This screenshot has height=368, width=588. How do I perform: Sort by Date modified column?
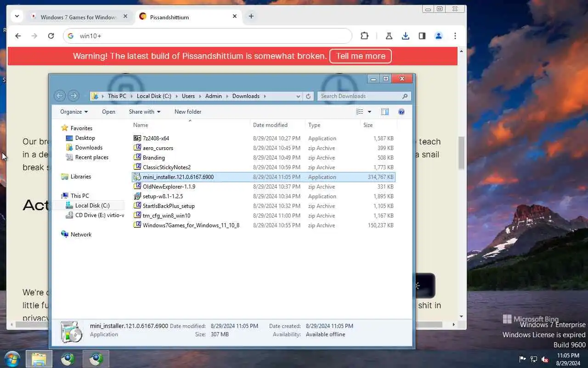click(x=277, y=125)
